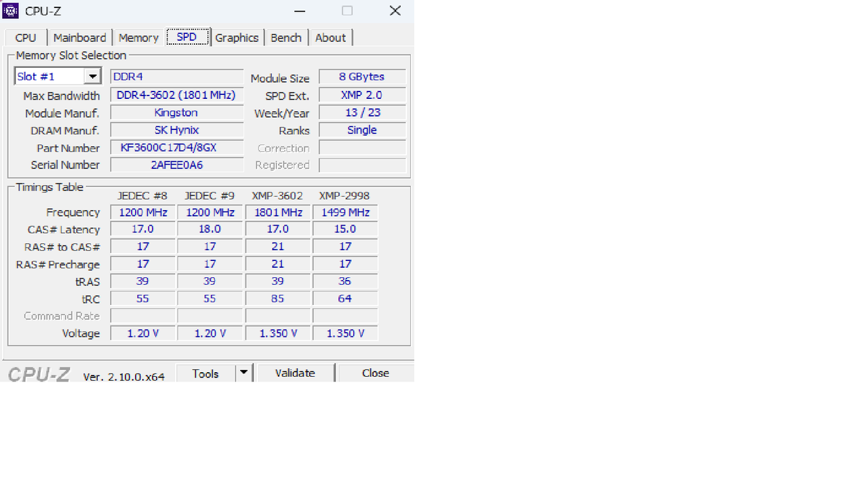This screenshot has height=488, width=868.
Task: Click the Close button at bottom
Action: click(x=376, y=373)
